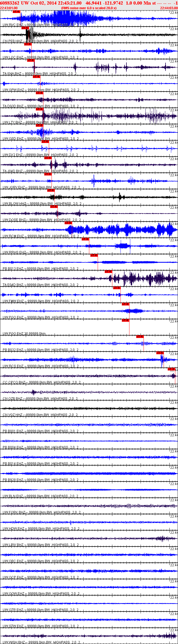Screen dimensions: 178x644
Task: Select the pick flag on UW LOC trace
Action: click(28, 44)
